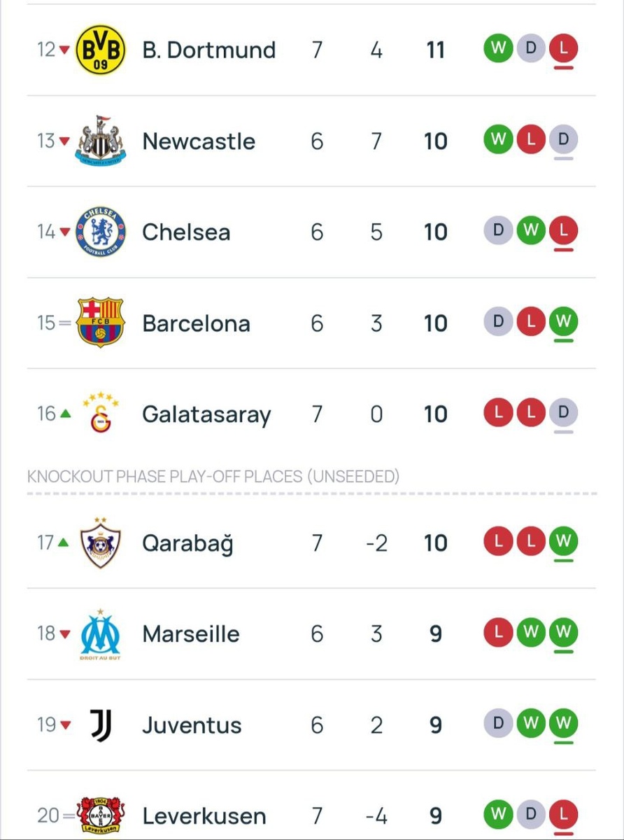This screenshot has width=624, height=840.
Task: Tap Barcelona's most recent win badge
Action: coord(562,323)
